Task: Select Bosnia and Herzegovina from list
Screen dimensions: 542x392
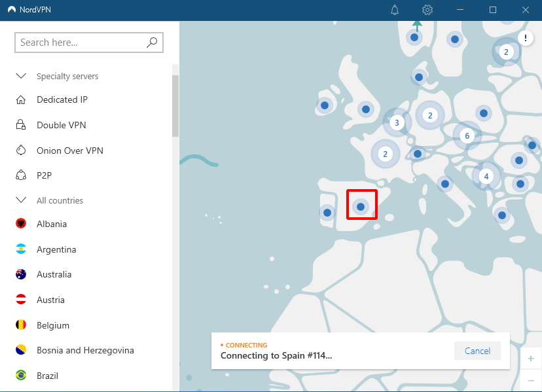Action: [86, 350]
